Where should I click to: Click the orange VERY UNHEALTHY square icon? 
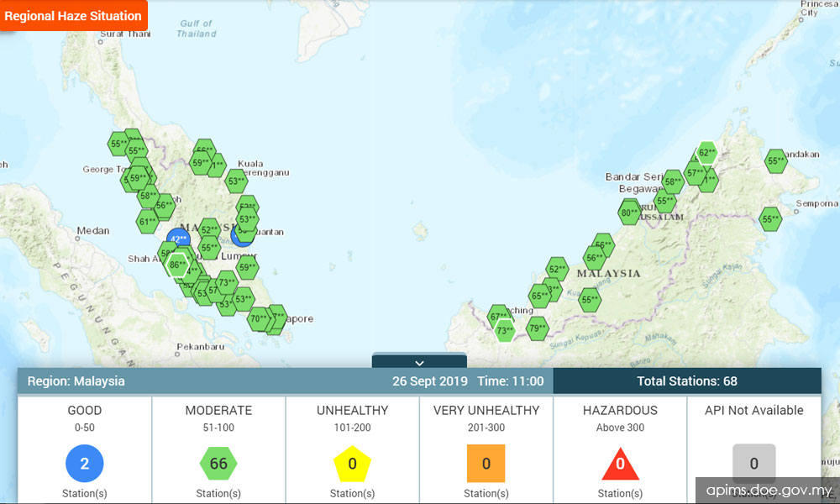tap(486, 463)
